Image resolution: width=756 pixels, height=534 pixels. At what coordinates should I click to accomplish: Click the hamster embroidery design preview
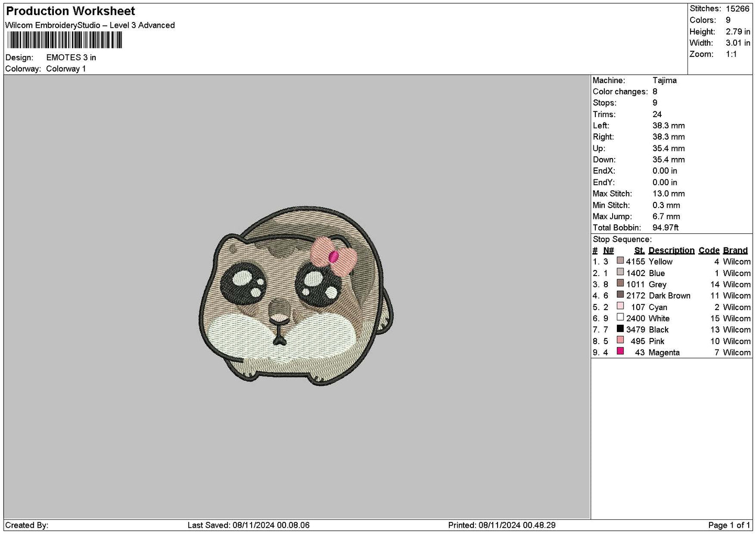(297, 296)
